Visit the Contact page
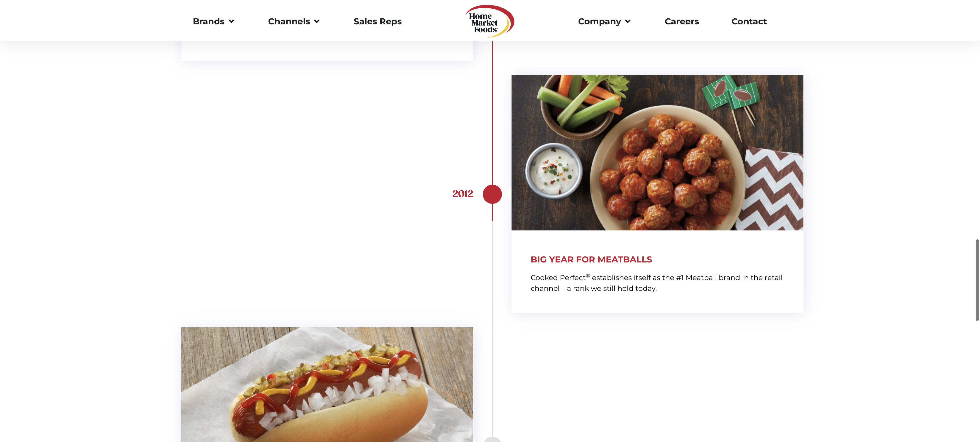The image size is (980, 442). pos(749,21)
